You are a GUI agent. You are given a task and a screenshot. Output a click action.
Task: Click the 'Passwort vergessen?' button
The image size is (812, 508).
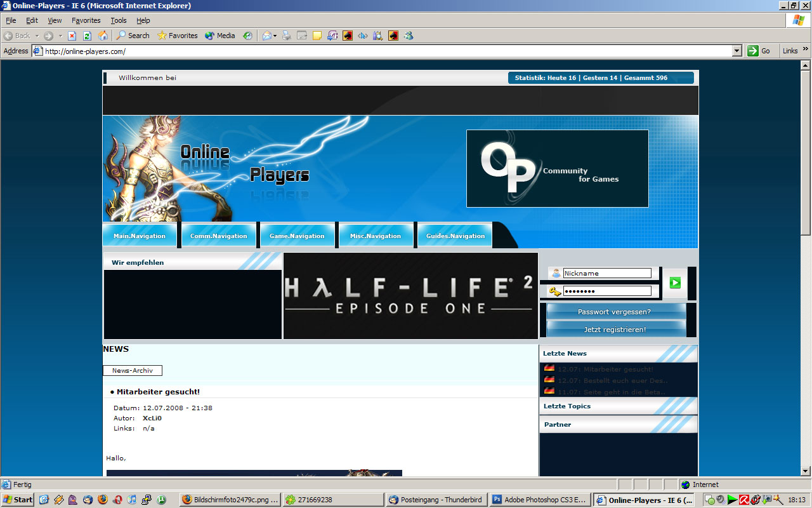tap(614, 312)
